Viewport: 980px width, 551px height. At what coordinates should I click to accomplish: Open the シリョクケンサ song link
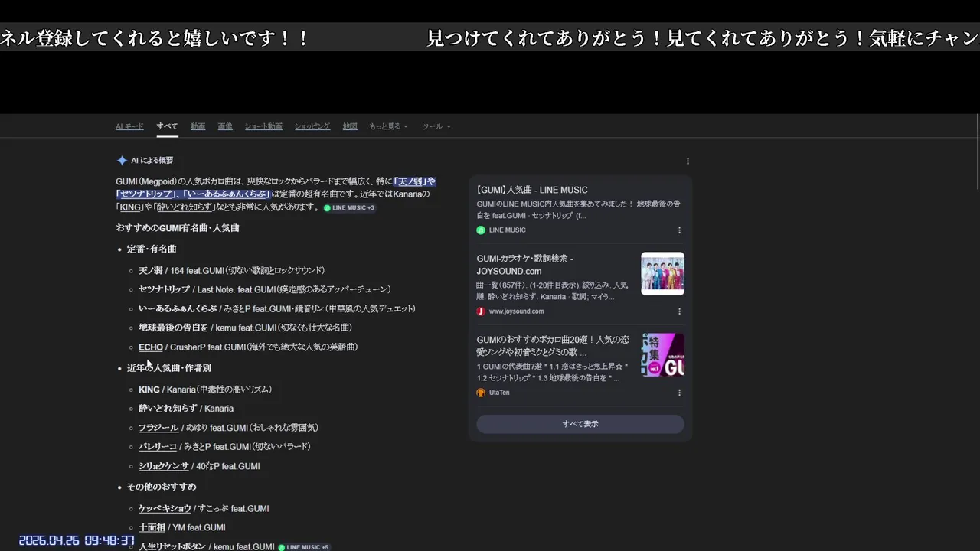pos(163,466)
